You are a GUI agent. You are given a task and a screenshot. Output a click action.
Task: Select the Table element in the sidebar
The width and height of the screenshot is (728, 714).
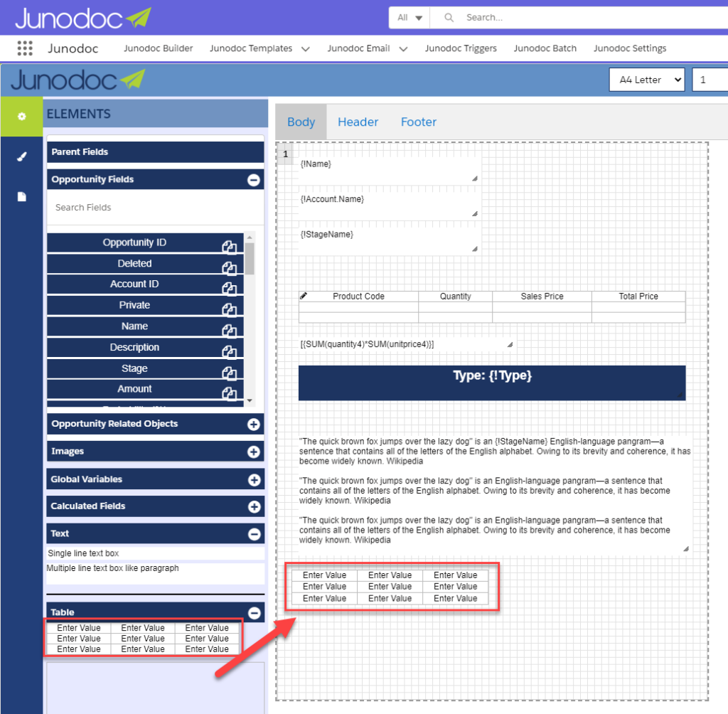[143, 639]
